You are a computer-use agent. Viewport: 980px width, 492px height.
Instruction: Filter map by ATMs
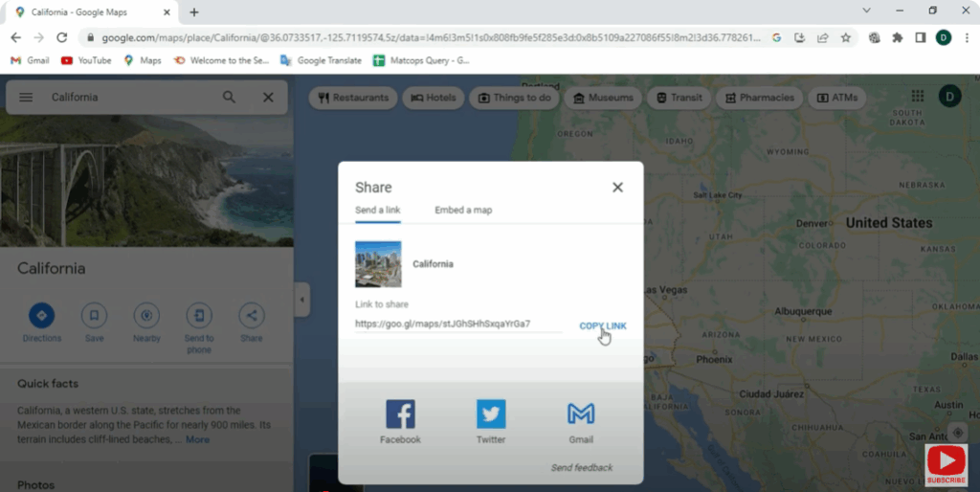pos(836,98)
